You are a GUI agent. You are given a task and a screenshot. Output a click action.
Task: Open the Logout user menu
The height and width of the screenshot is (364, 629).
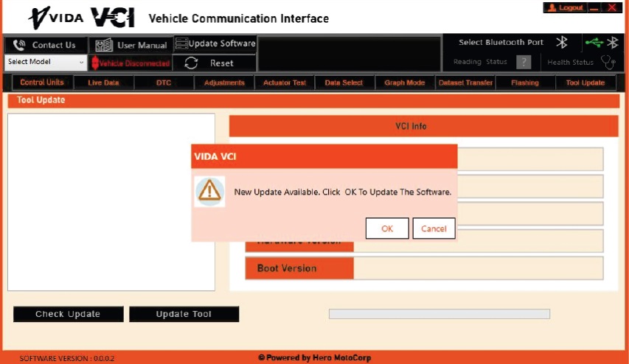point(564,7)
